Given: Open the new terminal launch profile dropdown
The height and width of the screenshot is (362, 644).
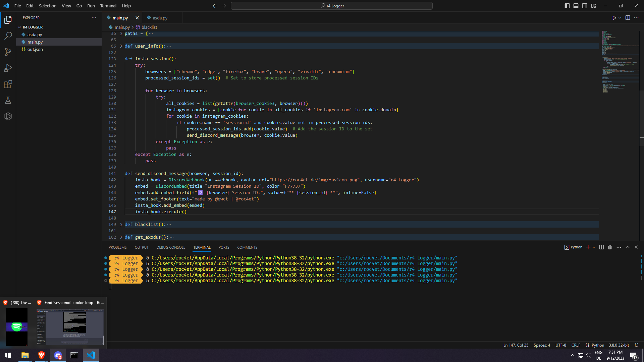Looking at the screenshot, I should point(594,247).
